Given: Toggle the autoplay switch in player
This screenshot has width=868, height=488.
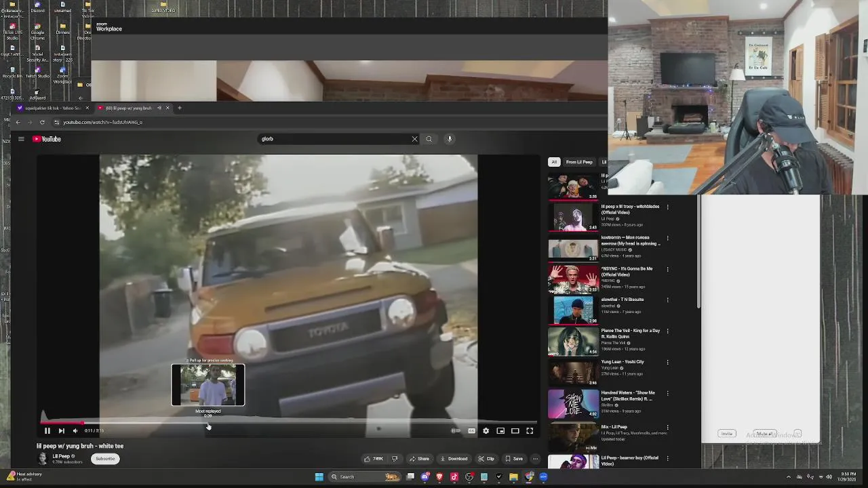Looking at the screenshot, I should click(x=456, y=430).
